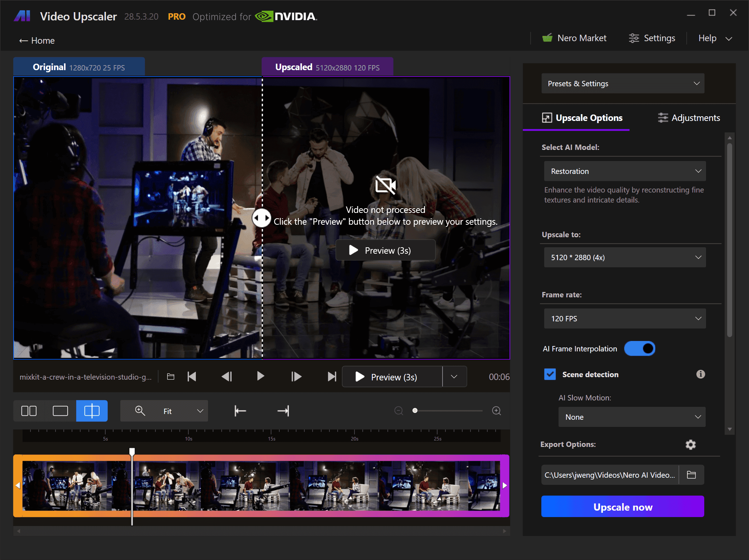Viewport: 749px width, 560px height.
Task: Click the Nero AI logo
Action: pyautogui.click(x=22, y=16)
